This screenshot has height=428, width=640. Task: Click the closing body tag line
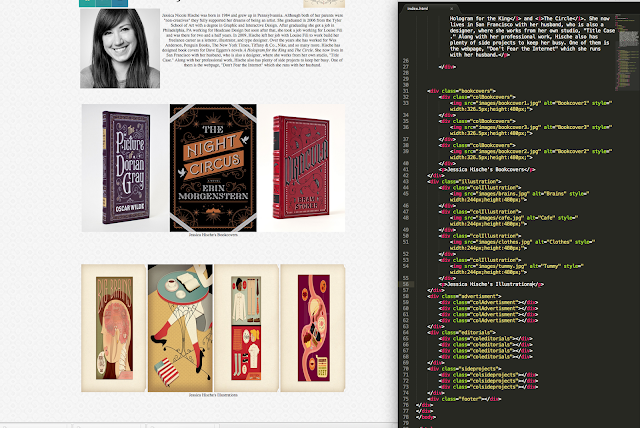point(426,417)
